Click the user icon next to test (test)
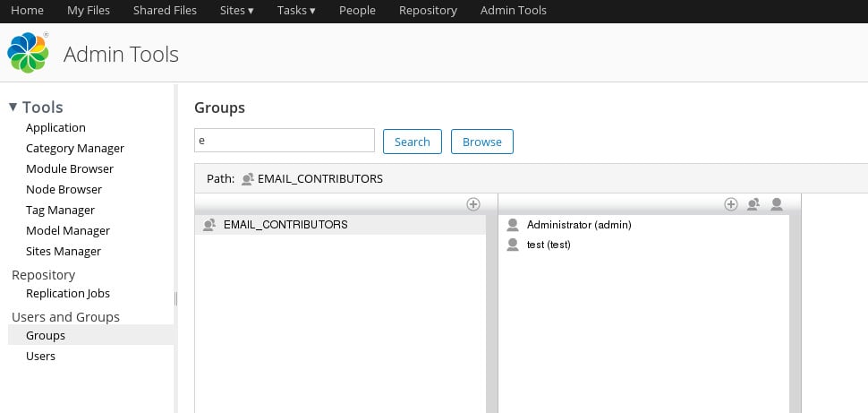 pos(513,245)
